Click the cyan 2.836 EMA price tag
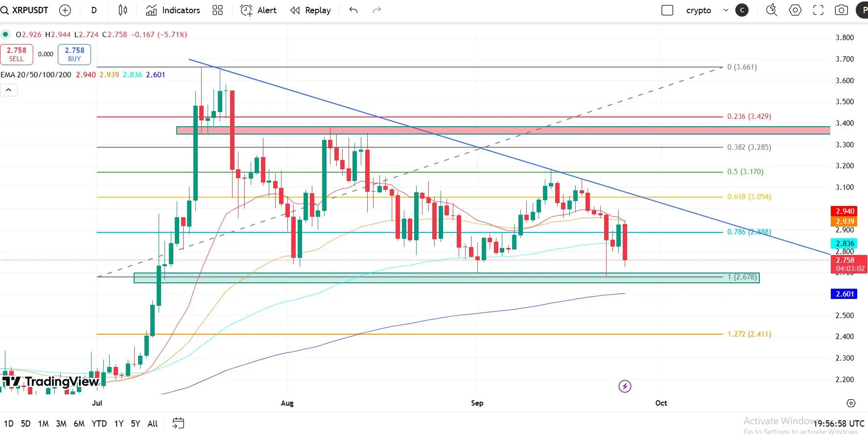This screenshot has height=434, width=868. [845, 244]
